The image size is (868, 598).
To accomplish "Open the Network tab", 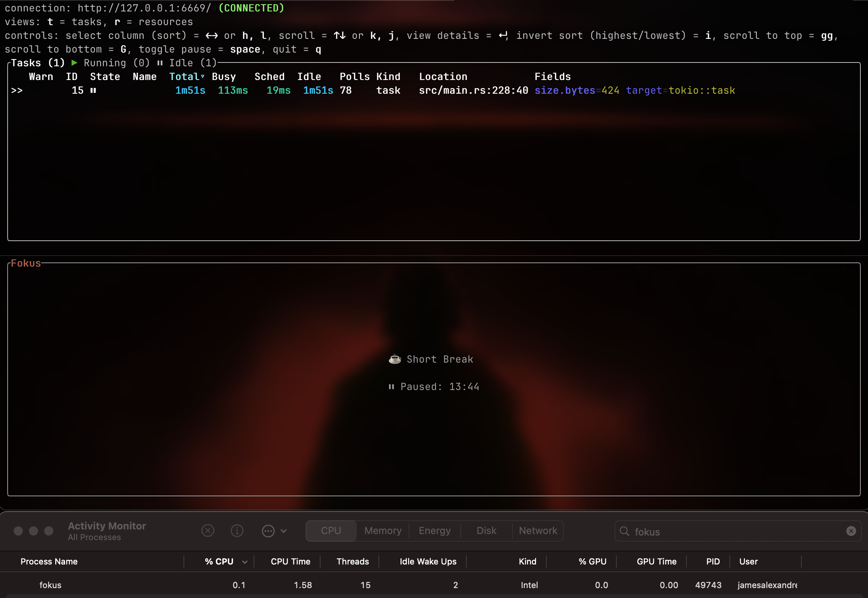I will tap(538, 531).
